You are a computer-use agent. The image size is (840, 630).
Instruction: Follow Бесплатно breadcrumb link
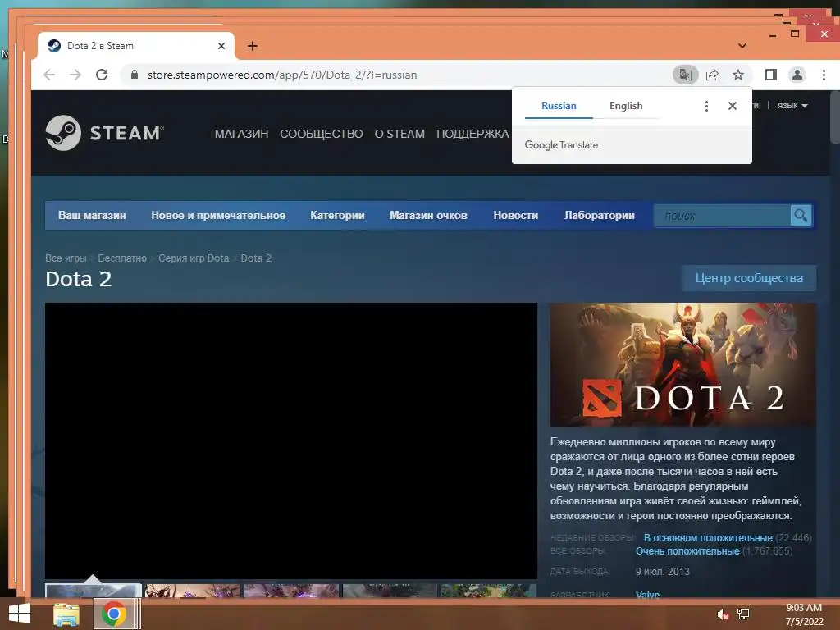pyautogui.click(x=122, y=258)
